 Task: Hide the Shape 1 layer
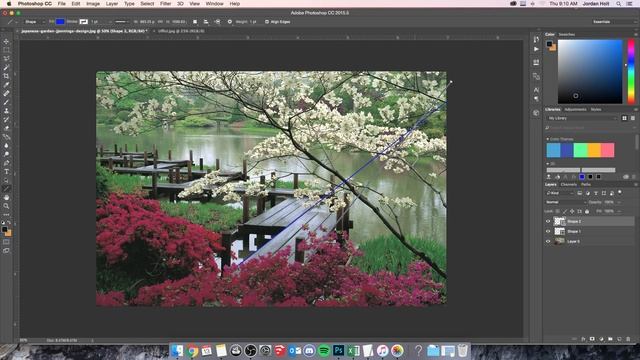click(548, 231)
